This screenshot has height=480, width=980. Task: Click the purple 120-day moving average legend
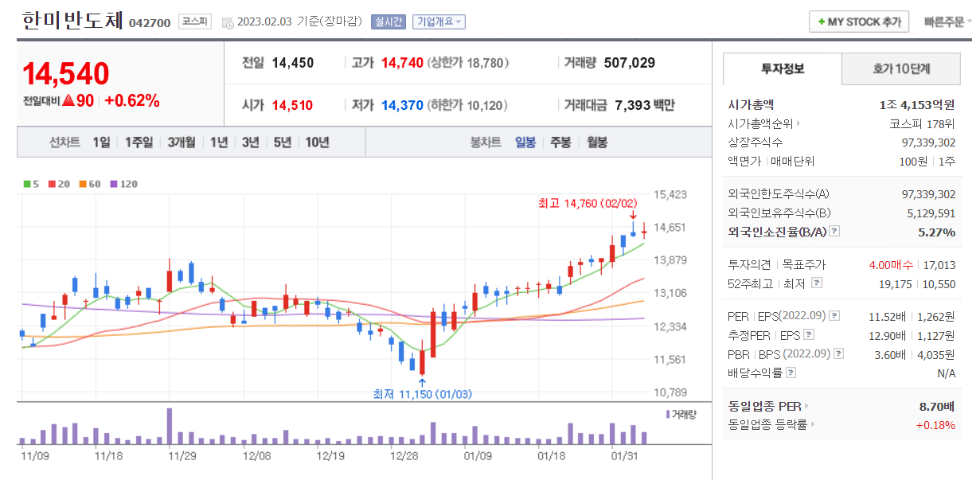click(123, 184)
